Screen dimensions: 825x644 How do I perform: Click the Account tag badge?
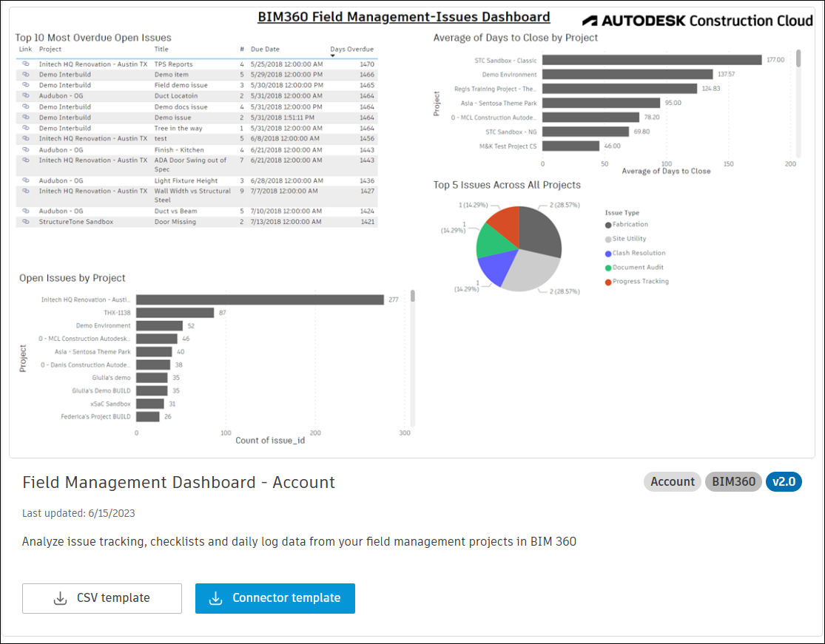point(673,481)
